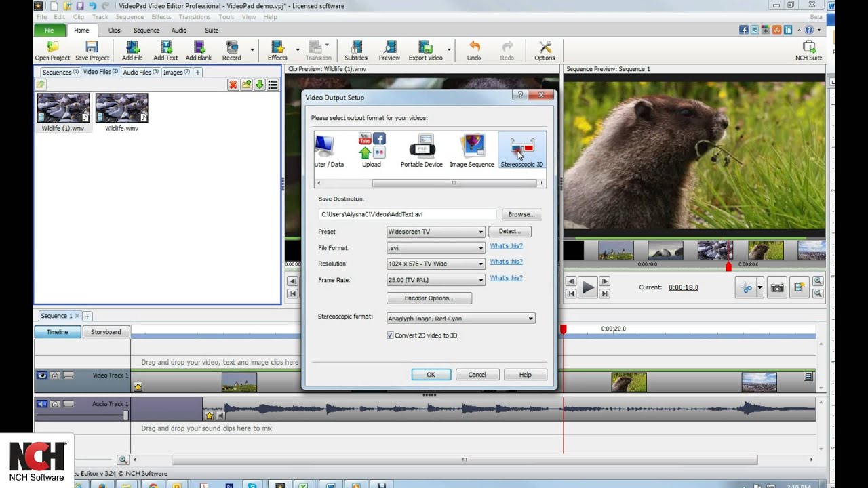The image size is (868, 488).
Task: Expand the split scissors dropdown arrow
Action: coord(760,287)
